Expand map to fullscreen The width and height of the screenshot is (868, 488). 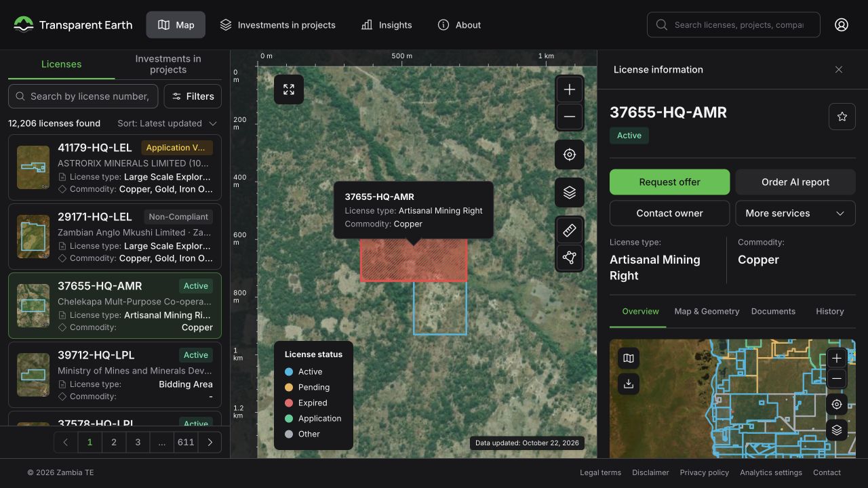coord(289,89)
